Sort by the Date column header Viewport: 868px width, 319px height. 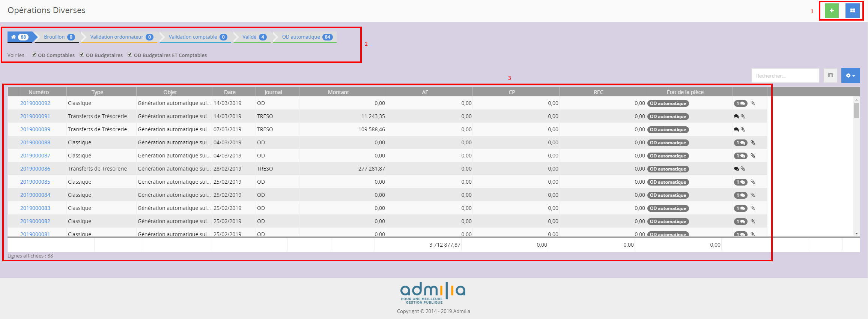(230, 92)
